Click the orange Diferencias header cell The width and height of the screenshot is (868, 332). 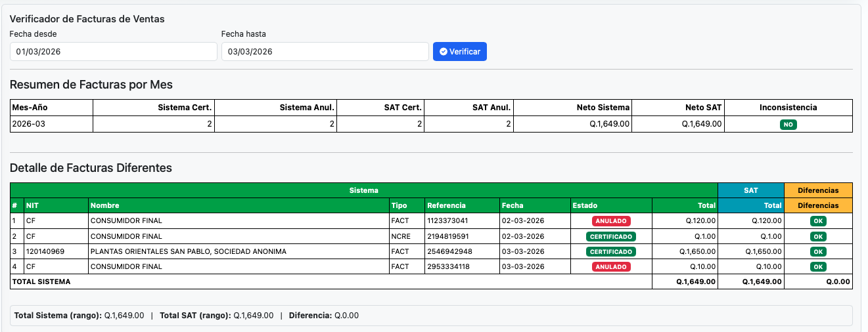coord(817,190)
